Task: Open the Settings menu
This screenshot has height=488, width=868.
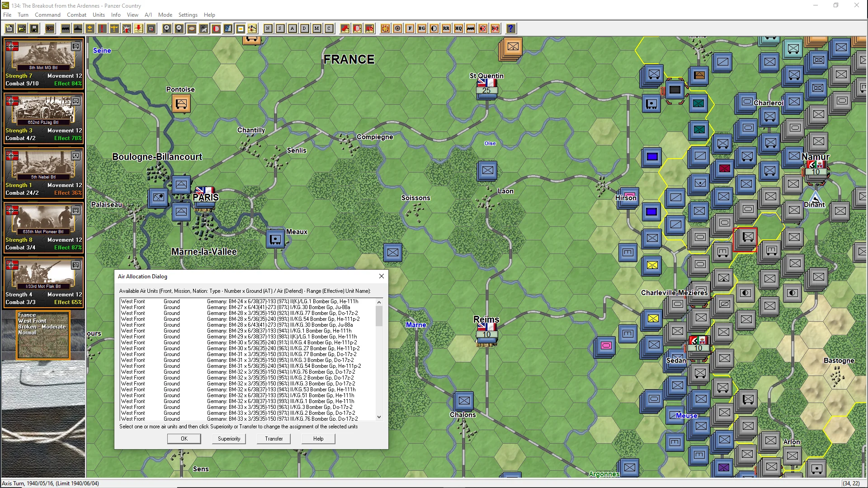Action: click(x=188, y=14)
